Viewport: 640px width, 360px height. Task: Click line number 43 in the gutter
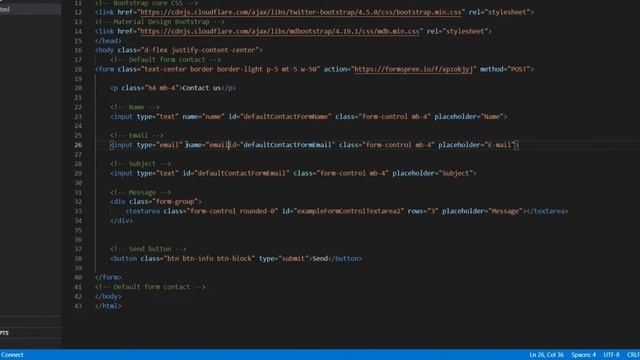(x=78, y=306)
